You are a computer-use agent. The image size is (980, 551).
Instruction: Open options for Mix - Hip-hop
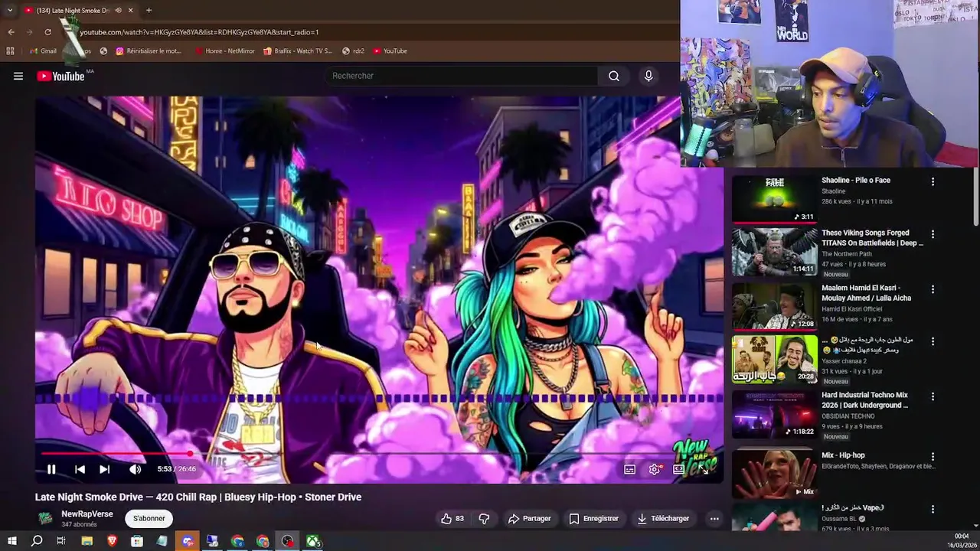point(933,456)
